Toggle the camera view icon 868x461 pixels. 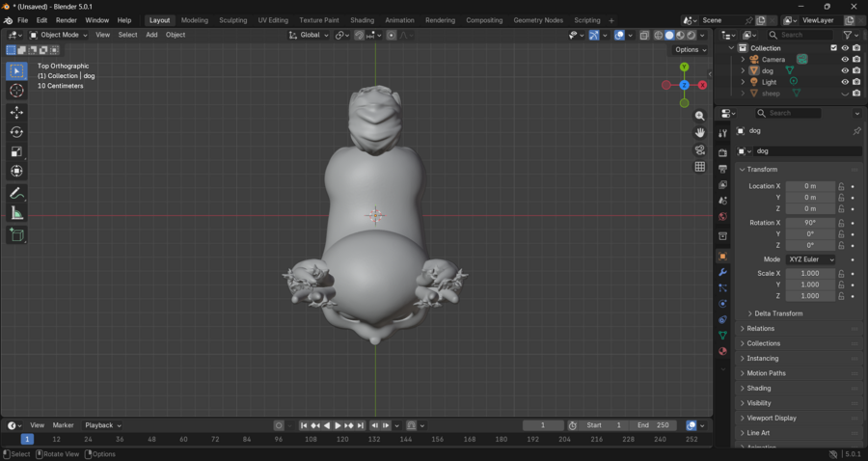(700, 150)
